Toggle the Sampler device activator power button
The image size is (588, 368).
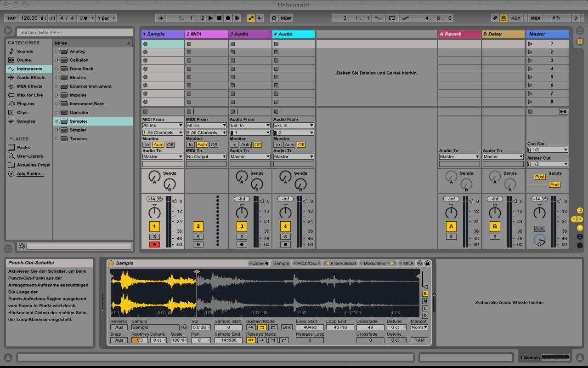[x=111, y=263]
